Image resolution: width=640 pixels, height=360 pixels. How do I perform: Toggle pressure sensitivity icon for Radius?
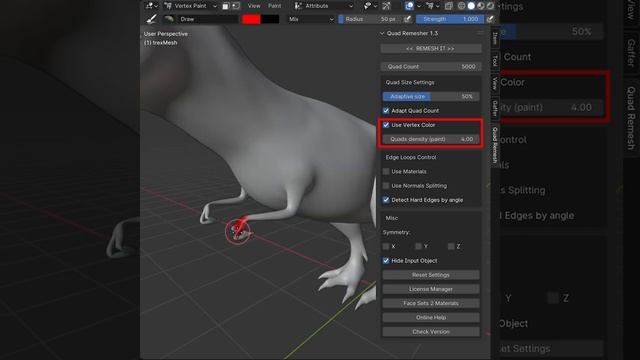407,19
